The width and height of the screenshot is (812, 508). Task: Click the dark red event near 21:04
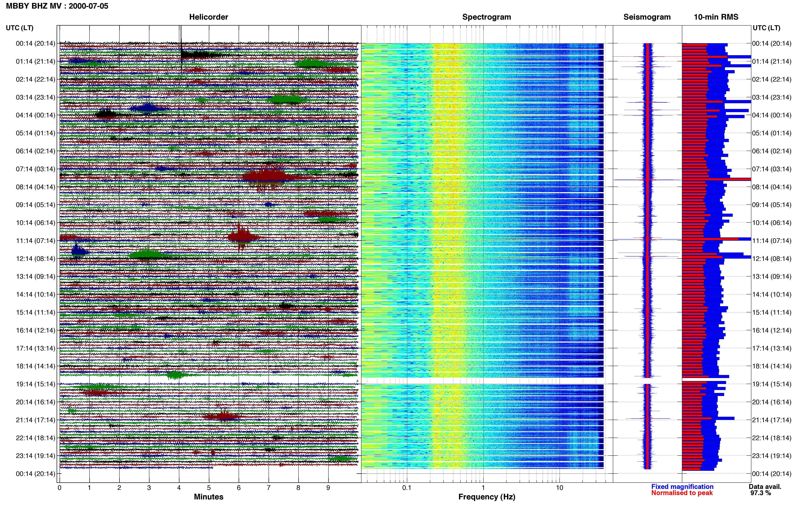(222, 417)
